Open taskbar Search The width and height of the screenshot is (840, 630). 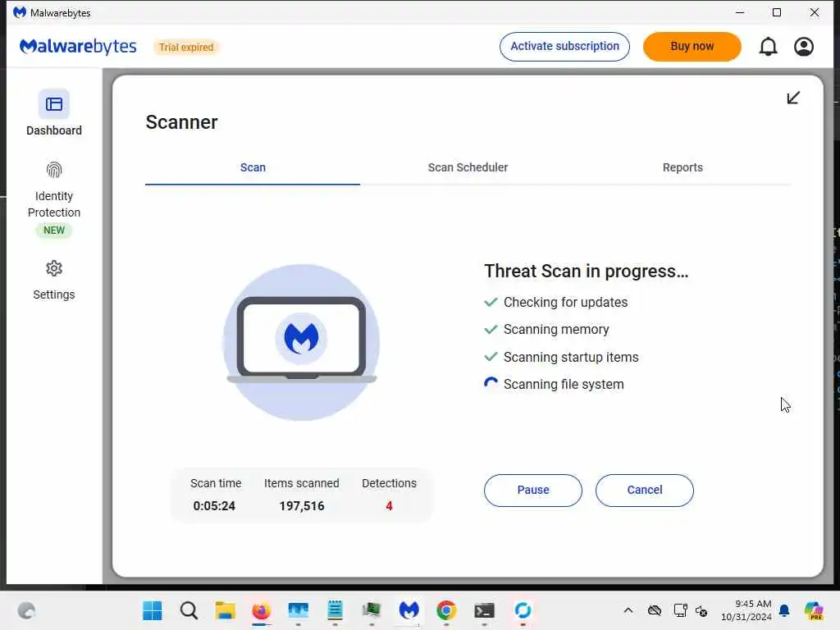coord(189,610)
